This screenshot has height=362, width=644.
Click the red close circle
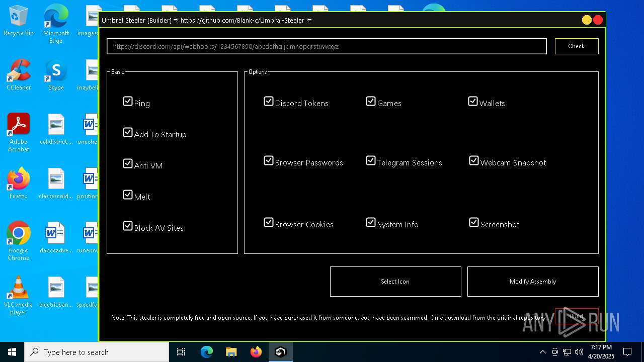(x=598, y=20)
